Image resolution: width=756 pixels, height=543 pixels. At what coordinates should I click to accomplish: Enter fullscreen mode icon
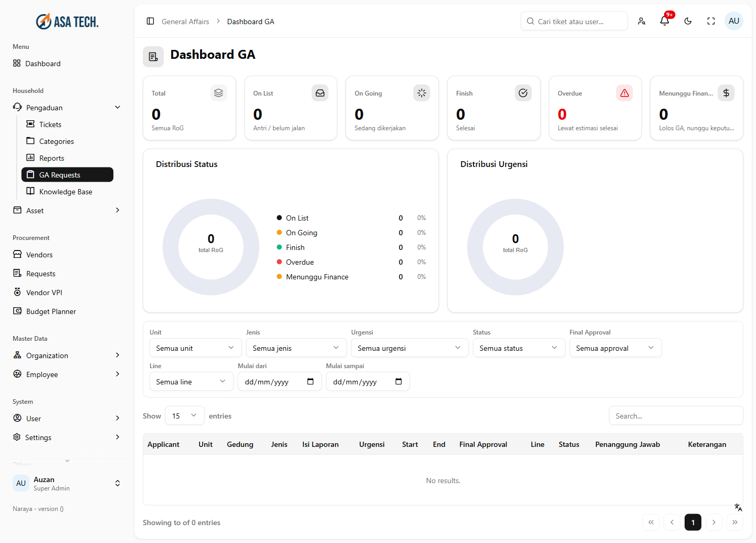coord(711,22)
